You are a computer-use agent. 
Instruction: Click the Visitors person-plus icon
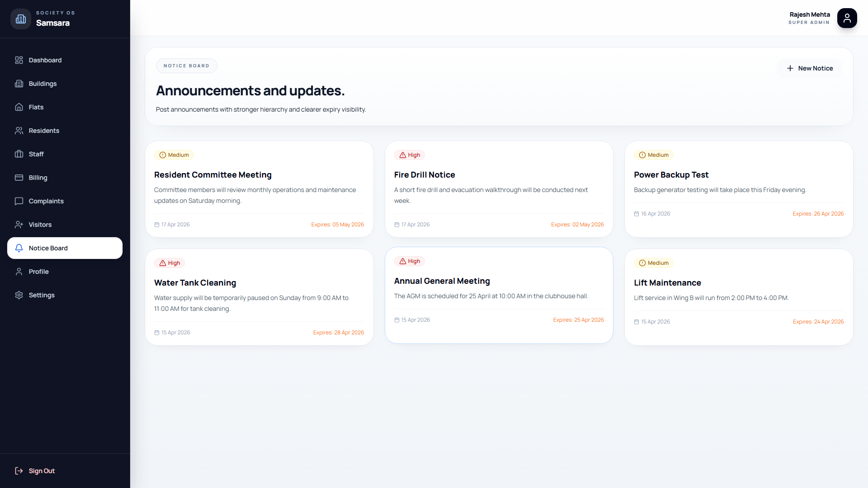[19, 225]
